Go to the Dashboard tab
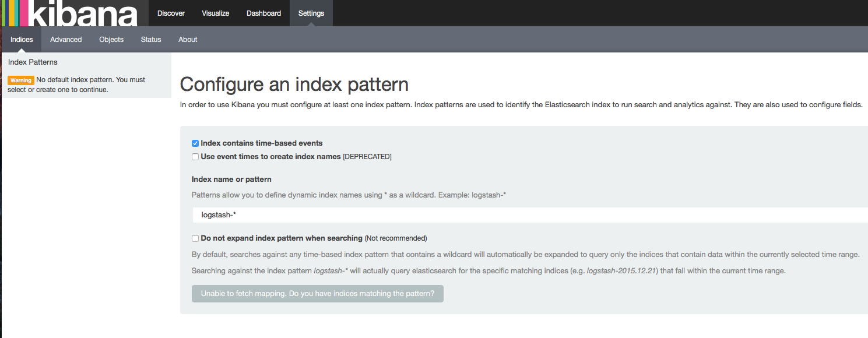The height and width of the screenshot is (338, 868). 263,13
